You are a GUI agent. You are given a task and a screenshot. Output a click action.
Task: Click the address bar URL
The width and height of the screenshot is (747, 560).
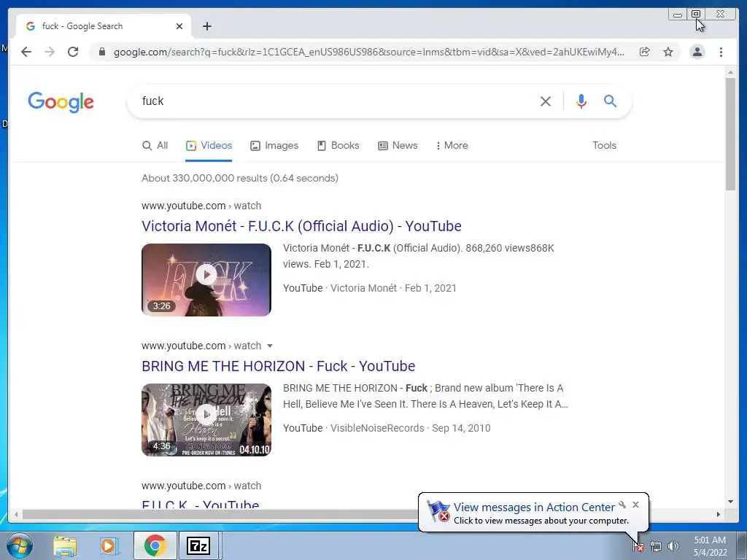(368, 52)
